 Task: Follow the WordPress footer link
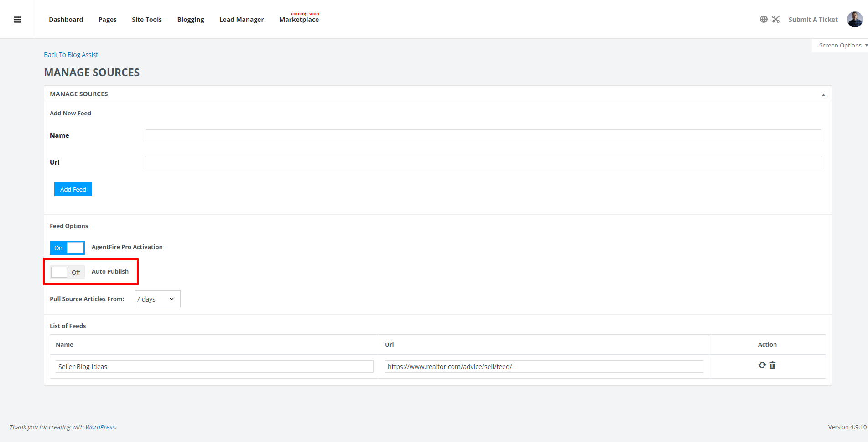click(100, 427)
